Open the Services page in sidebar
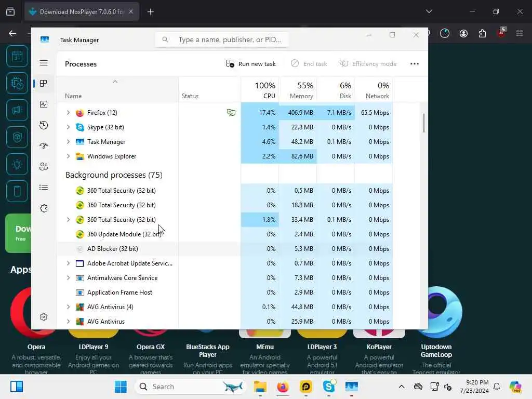The width and height of the screenshot is (532, 399). point(44,208)
